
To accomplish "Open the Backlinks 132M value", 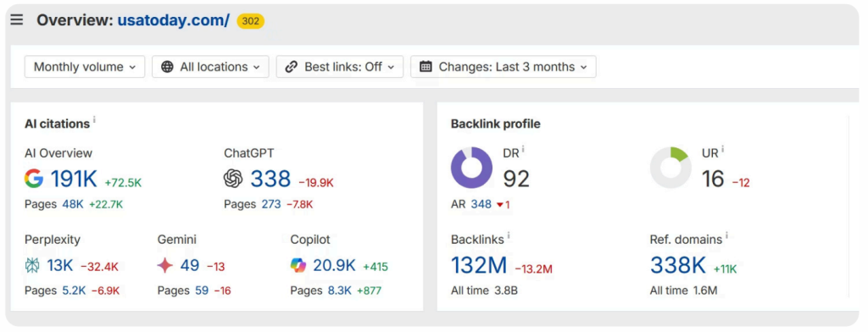I will pos(479,266).
